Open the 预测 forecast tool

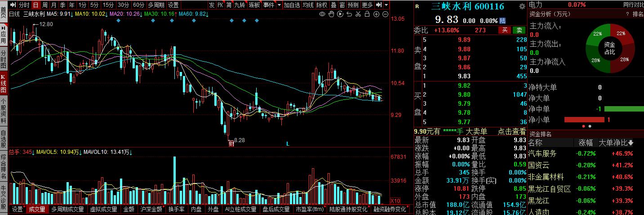click(353, 5)
